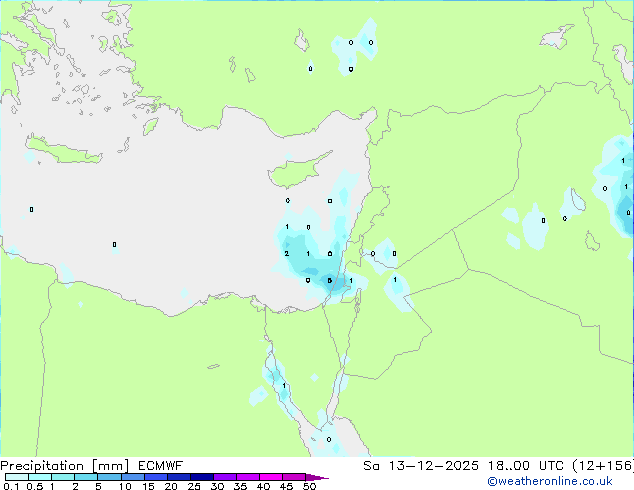Viewport: 634px width, 490px height.
Task: Click the 'ECMWF' model label
Action: tap(161, 466)
